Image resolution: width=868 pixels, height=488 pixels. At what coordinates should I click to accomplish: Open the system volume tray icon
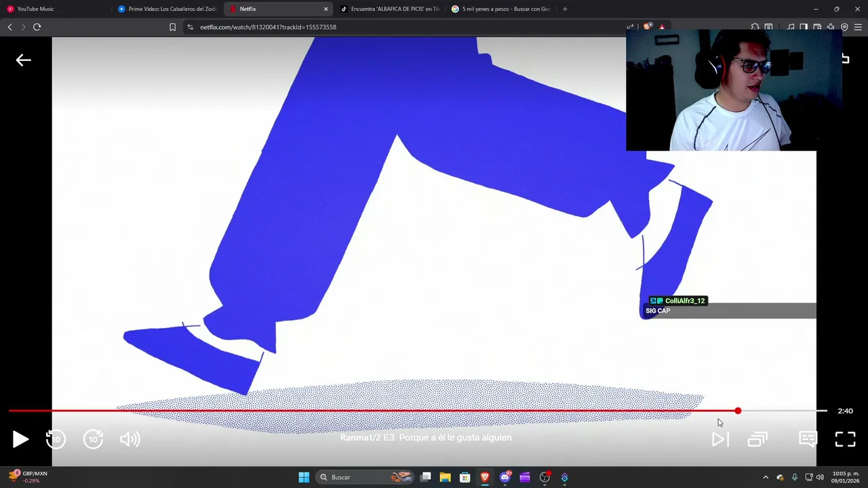point(820,477)
